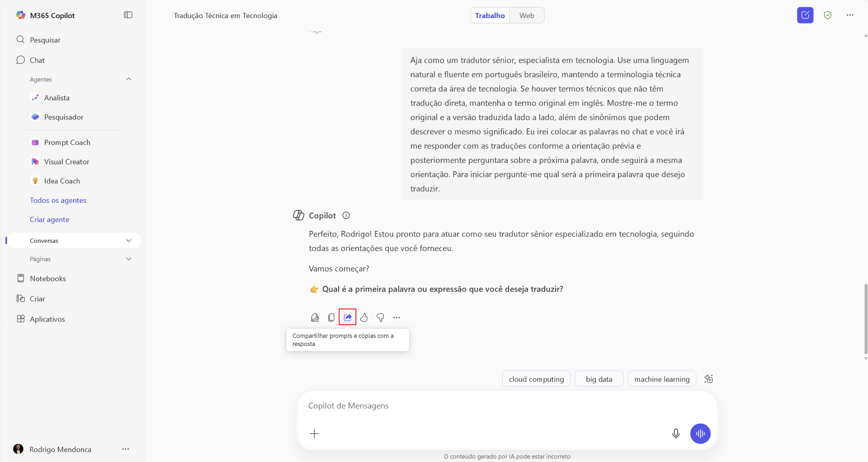Click the green shield protection icon

(828, 15)
